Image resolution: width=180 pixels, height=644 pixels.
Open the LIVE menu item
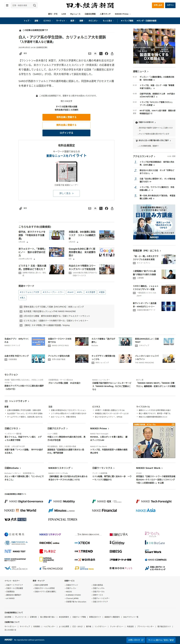pos(64,14)
